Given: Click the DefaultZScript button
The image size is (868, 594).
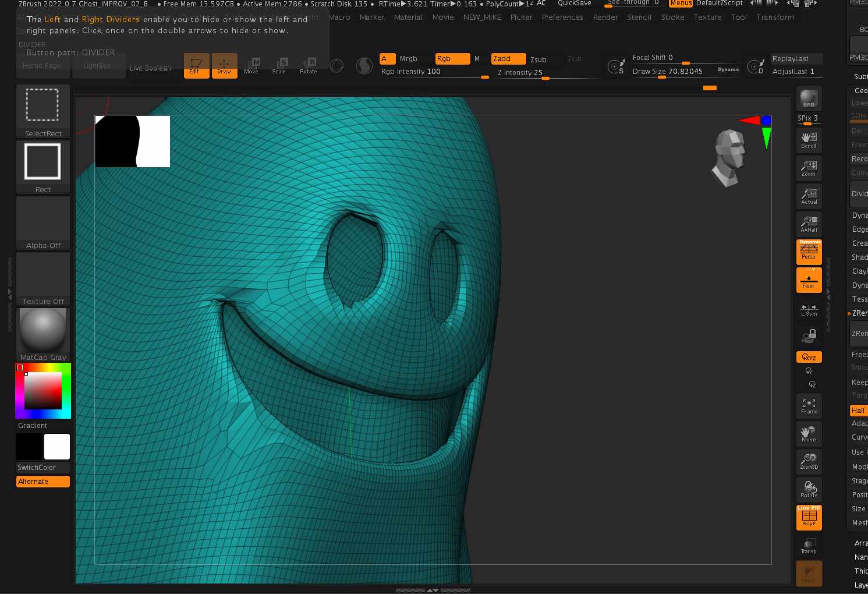Looking at the screenshot, I should coord(720,3).
